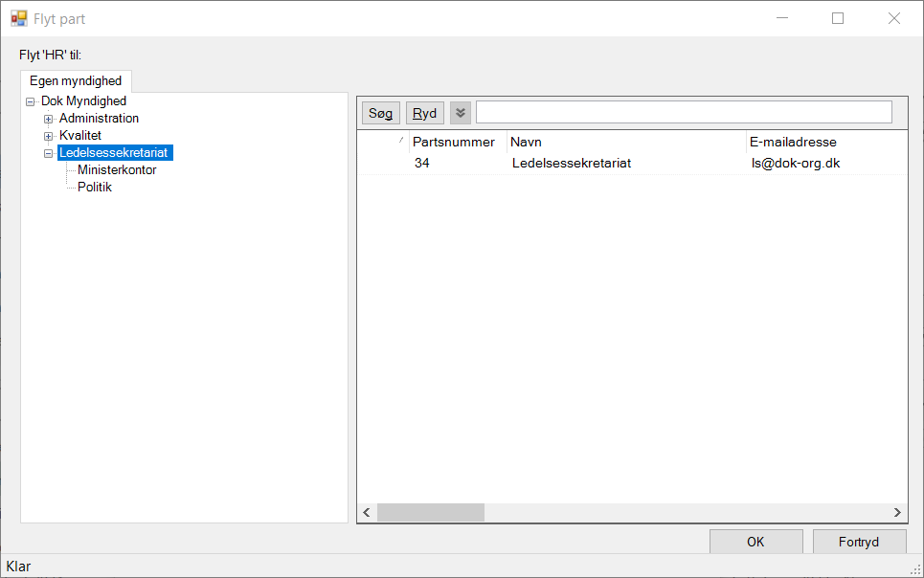Select Politik in the tree

click(x=95, y=188)
